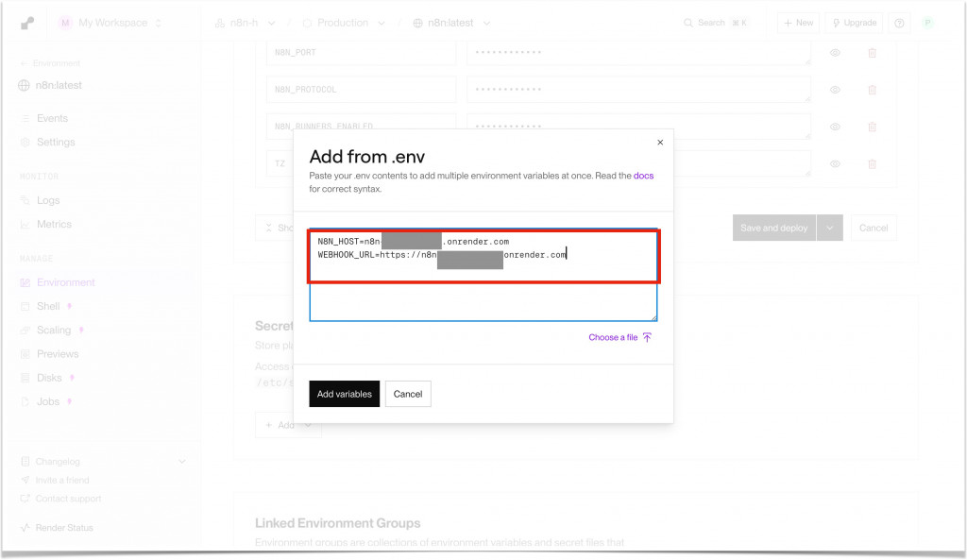The image size is (967, 560).
Task: Reveal the N8N_RUNNERS_ENABLED value with eye icon
Action: 835,127
